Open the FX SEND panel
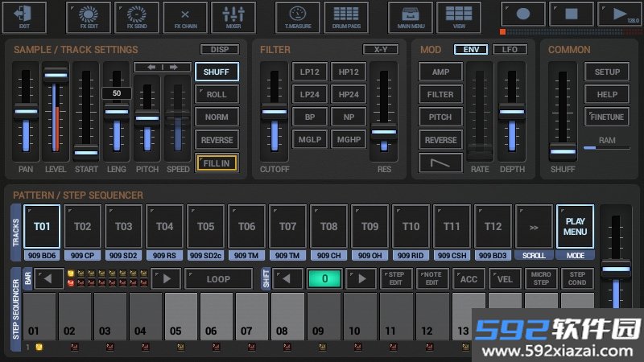The width and height of the screenshot is (644, 362). tap(137, 17)
